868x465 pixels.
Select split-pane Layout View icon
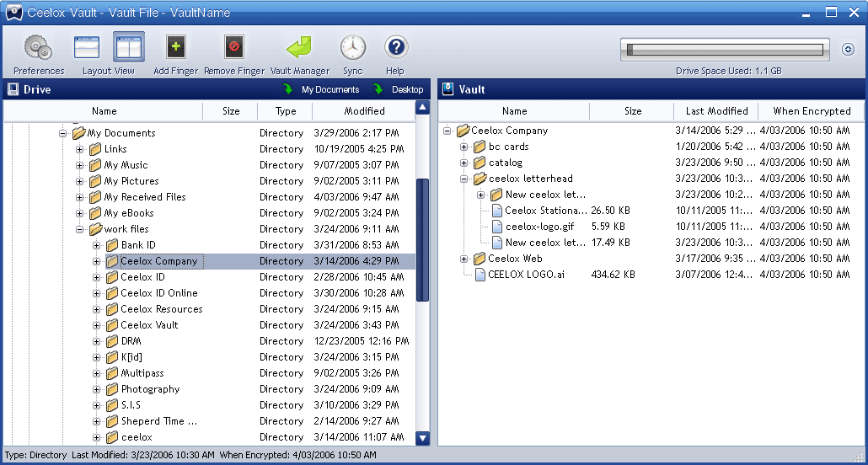[129, 47]
